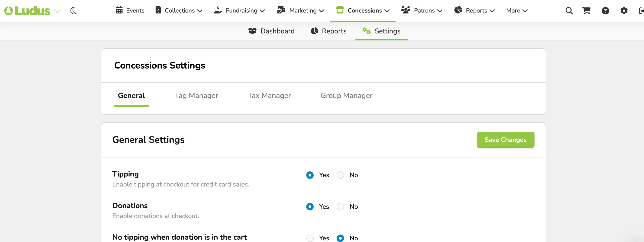The image size is (644, 242).
Task: Click the Ludus logo
Action: [x=27, y=10]
